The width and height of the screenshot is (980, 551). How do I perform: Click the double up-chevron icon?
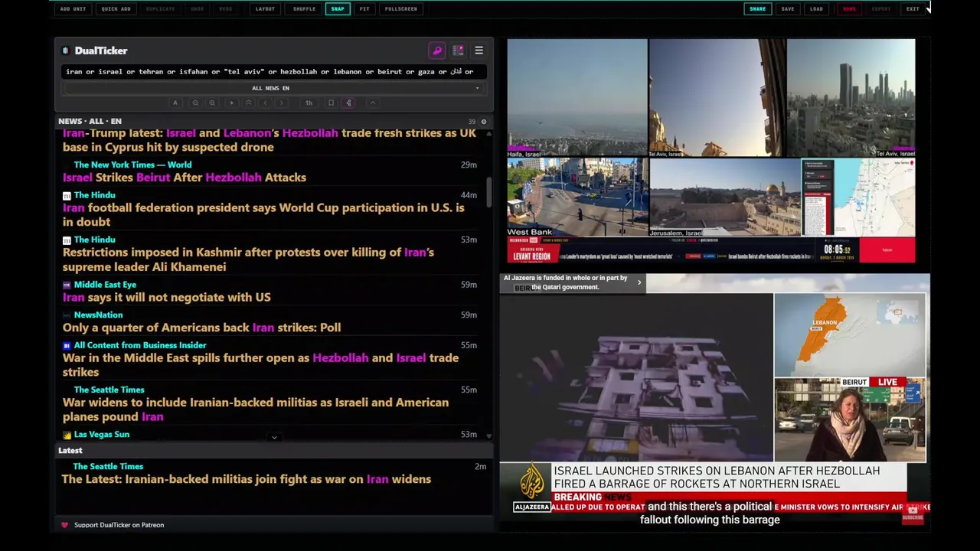coord(248,103)
